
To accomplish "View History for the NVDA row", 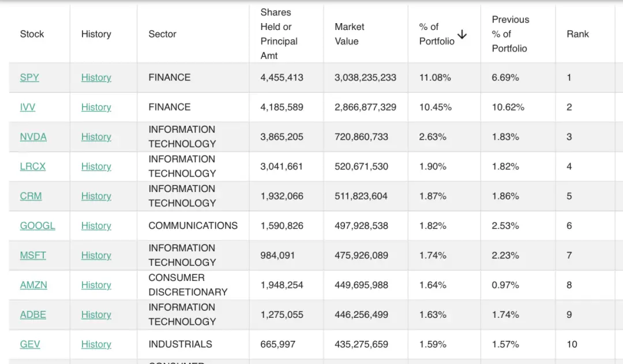I will 96,137.
